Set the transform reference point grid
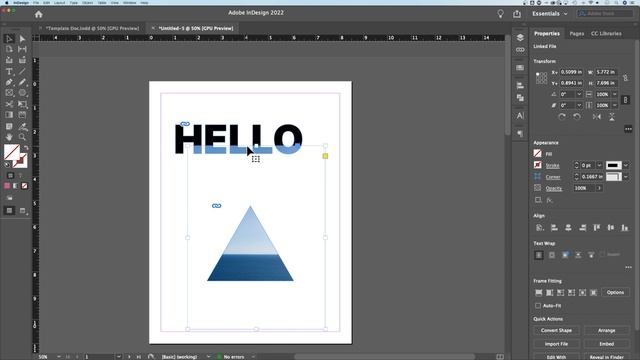 (x=541, y=78)
